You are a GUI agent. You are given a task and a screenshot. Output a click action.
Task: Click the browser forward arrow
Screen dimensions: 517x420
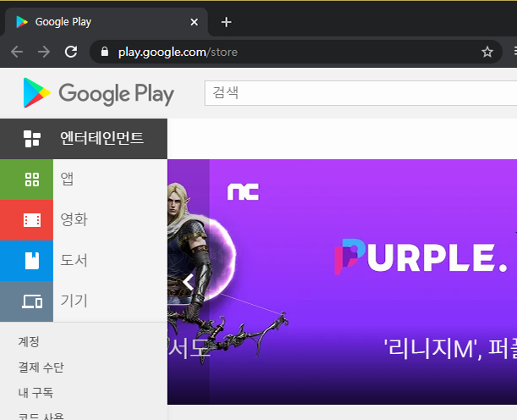pos(44,52)
